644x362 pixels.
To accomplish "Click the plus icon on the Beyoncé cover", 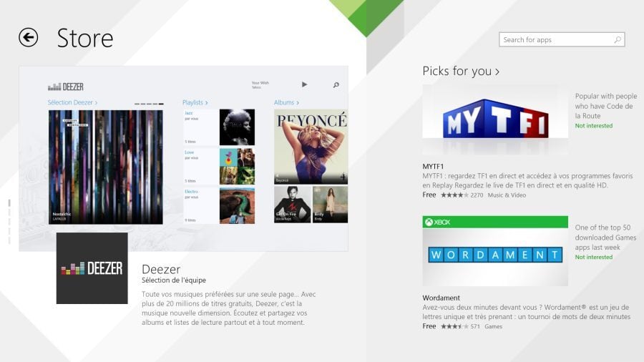I will 343,177.
